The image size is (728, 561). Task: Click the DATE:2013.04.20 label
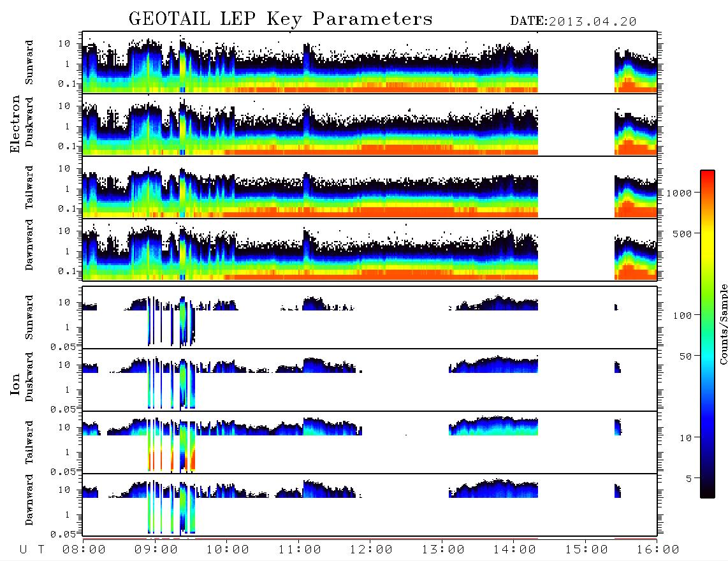pos(573,22)
